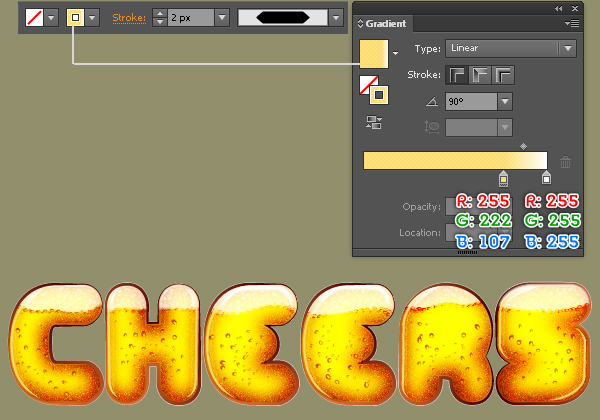Click the angle icon beside 90°

pos(432,102)
